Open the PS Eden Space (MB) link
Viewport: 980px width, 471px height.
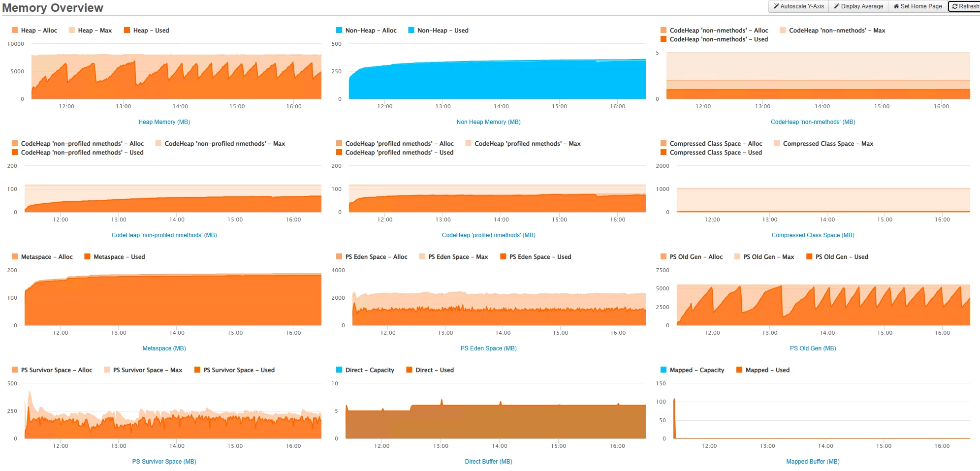click(488, 348)
